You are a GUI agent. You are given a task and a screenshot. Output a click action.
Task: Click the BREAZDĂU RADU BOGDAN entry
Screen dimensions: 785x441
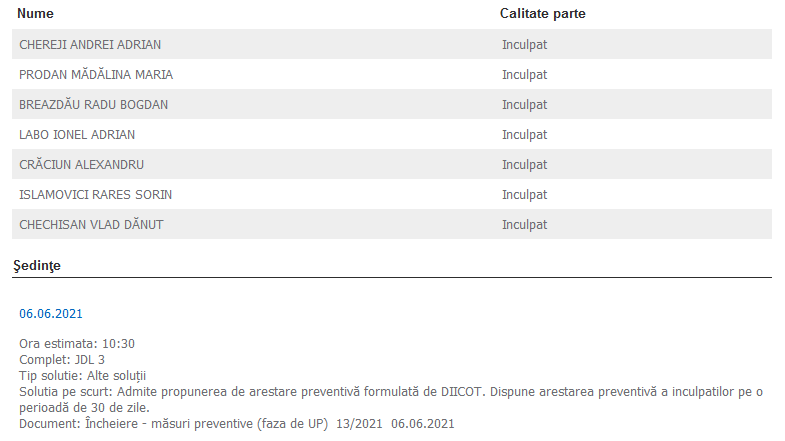[93, 105]
